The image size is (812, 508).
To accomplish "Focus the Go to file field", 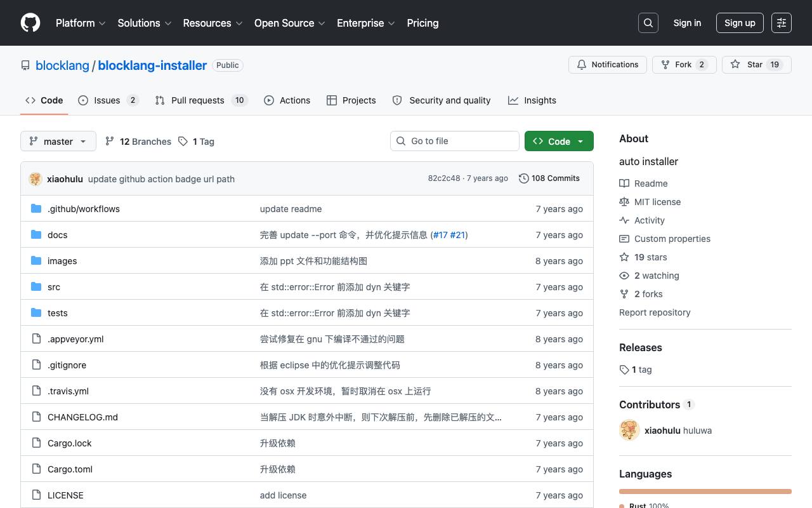I will (455, 141).
